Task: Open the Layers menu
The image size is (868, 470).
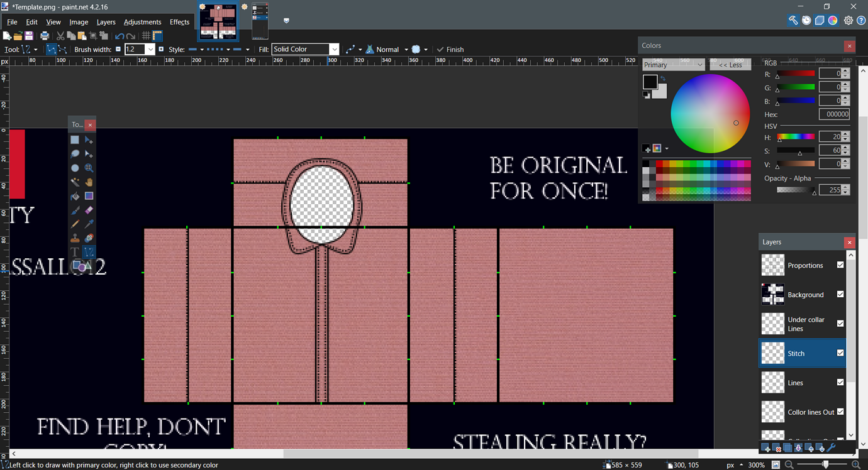Action: pos(106,21)
